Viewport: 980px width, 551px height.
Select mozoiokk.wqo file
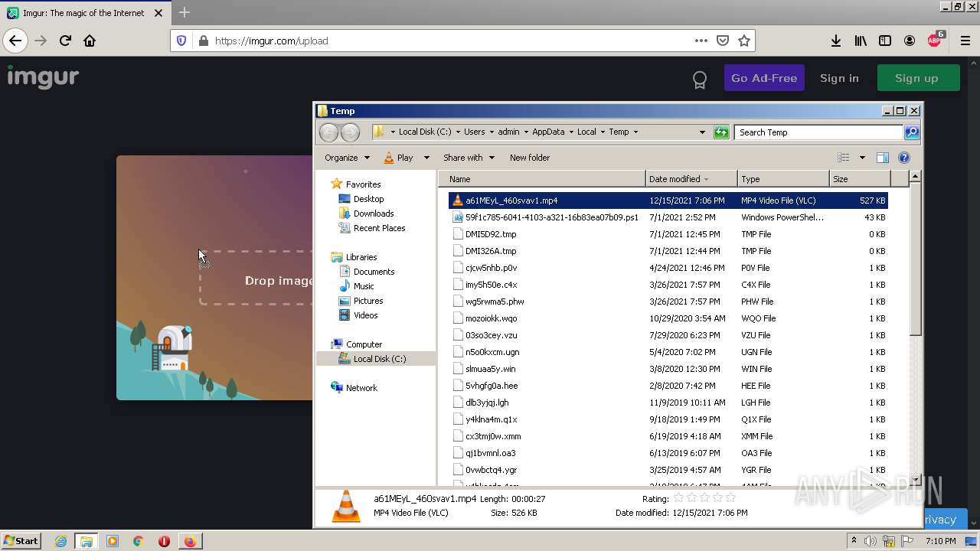[x=668, y=318]
